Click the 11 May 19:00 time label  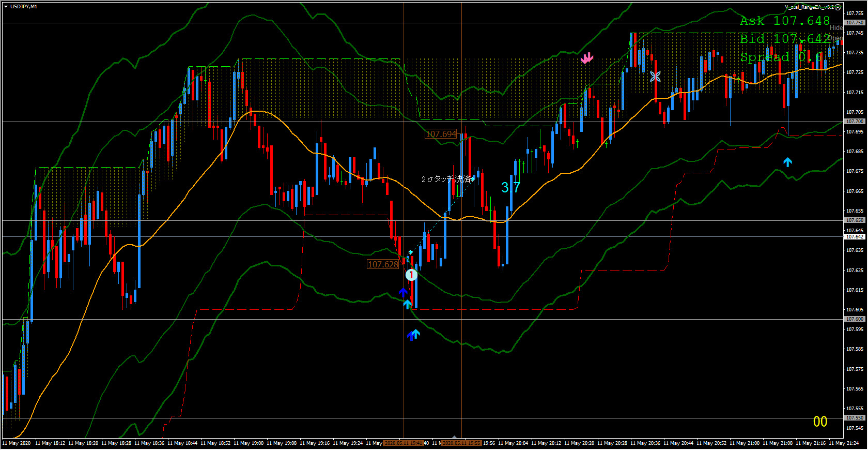tap(249, 443)
